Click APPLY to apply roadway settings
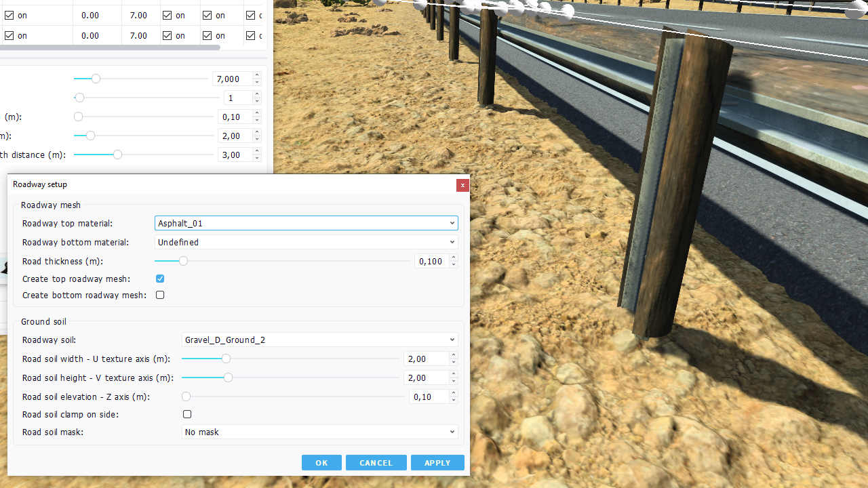 click(x=437, y=463)
